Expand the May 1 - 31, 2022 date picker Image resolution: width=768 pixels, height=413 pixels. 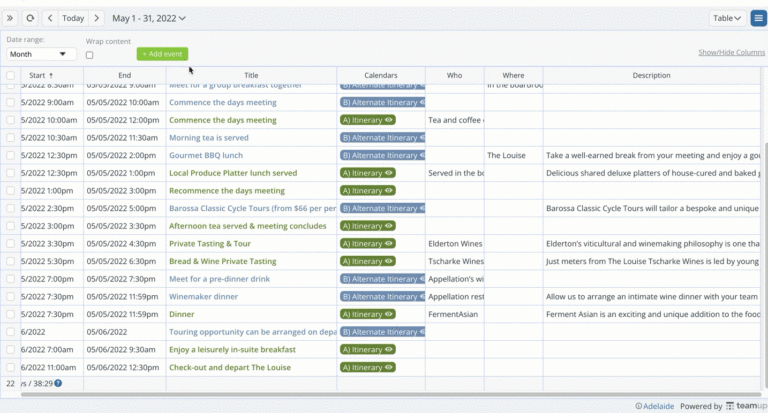[149, 18]
